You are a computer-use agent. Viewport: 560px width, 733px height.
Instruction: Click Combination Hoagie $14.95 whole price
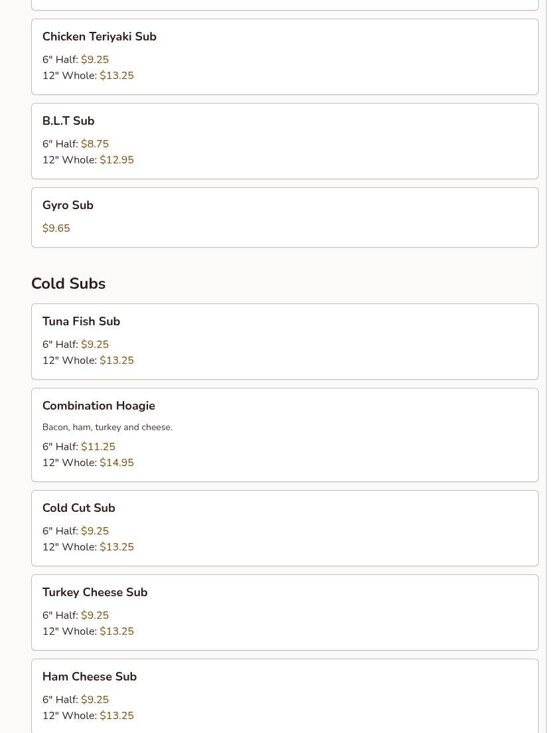(x=117, y=462)
